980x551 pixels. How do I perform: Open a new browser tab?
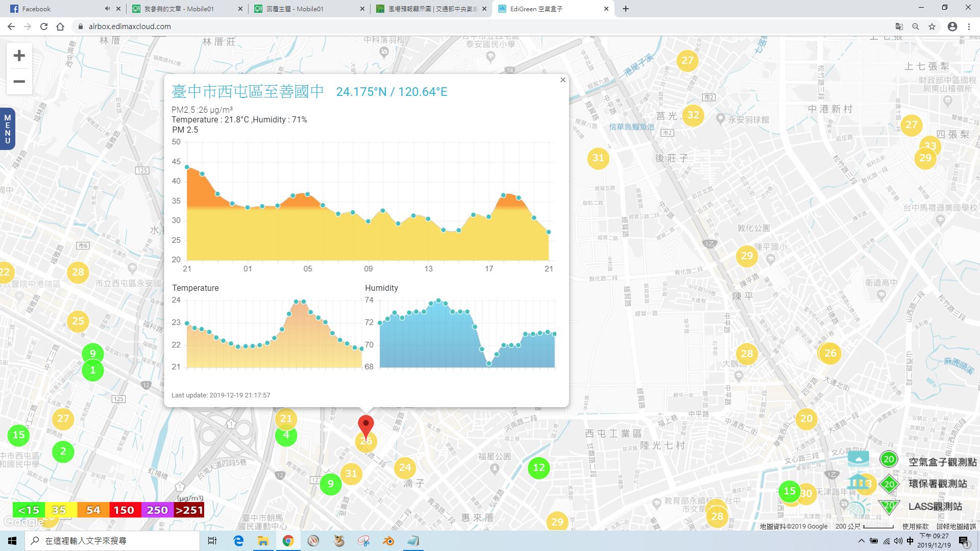point(625,9)
